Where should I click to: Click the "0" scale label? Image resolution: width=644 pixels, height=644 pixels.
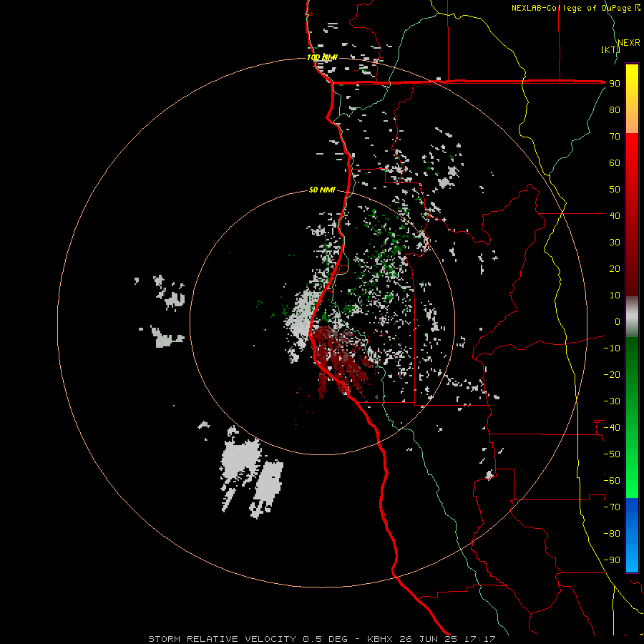[x=618, y=321]
